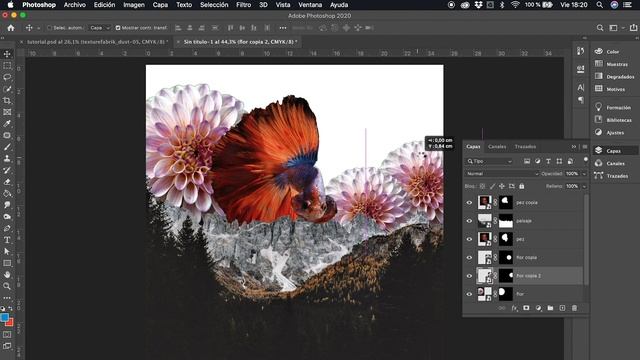Select the Pen tool
This screenshot has height=360, width=640.
pos(7,229)
